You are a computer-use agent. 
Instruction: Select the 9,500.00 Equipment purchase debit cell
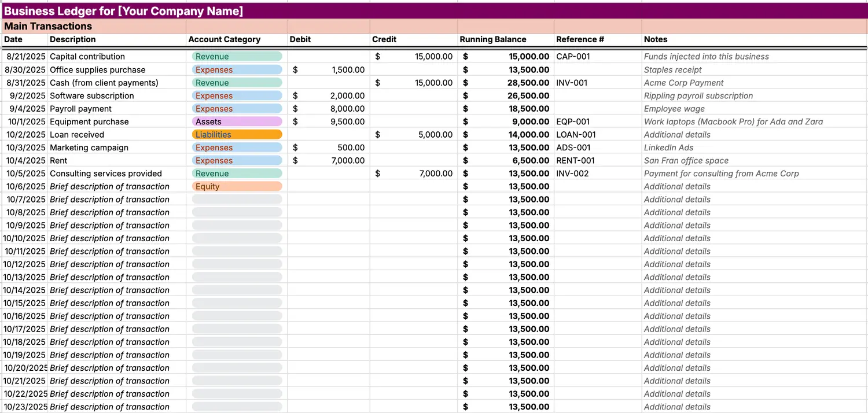(x=329, y=121)
